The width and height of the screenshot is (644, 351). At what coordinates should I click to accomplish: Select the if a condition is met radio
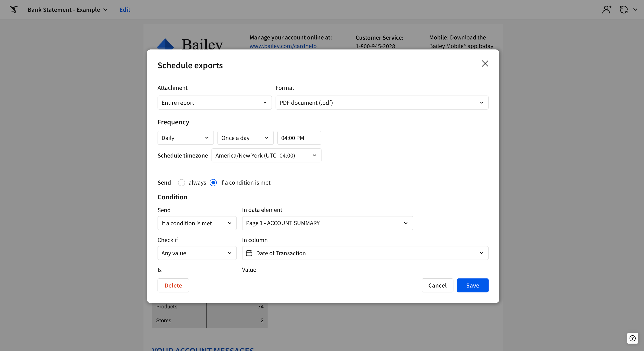tap(213, 183)
